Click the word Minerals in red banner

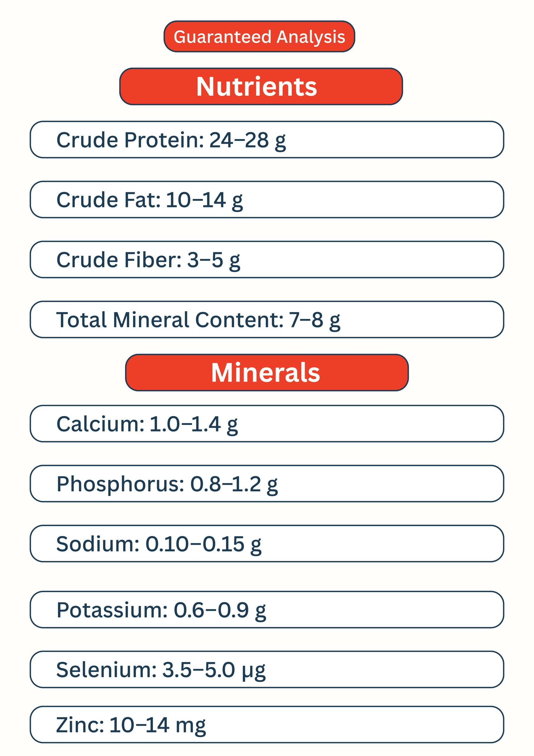pos(266,372)
